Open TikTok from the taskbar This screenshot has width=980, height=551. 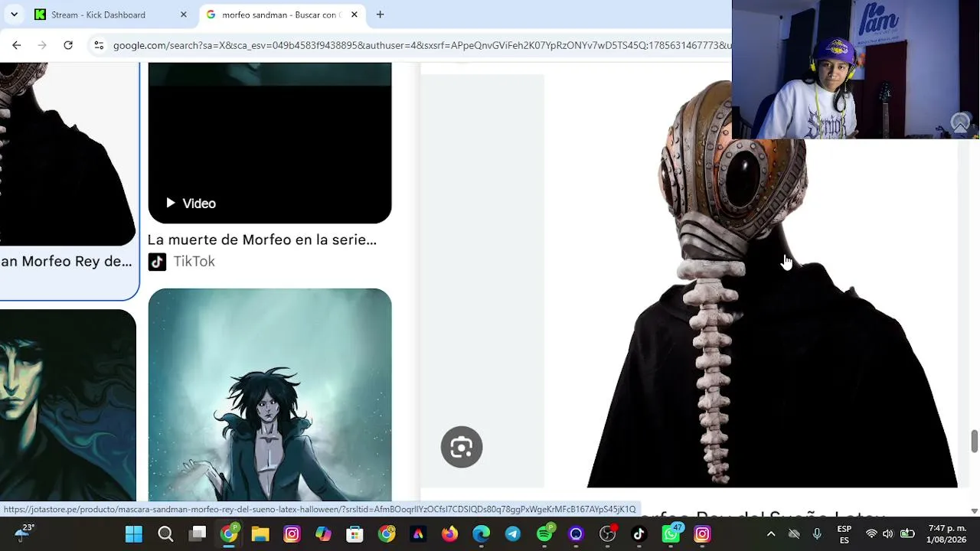[639, 534]
